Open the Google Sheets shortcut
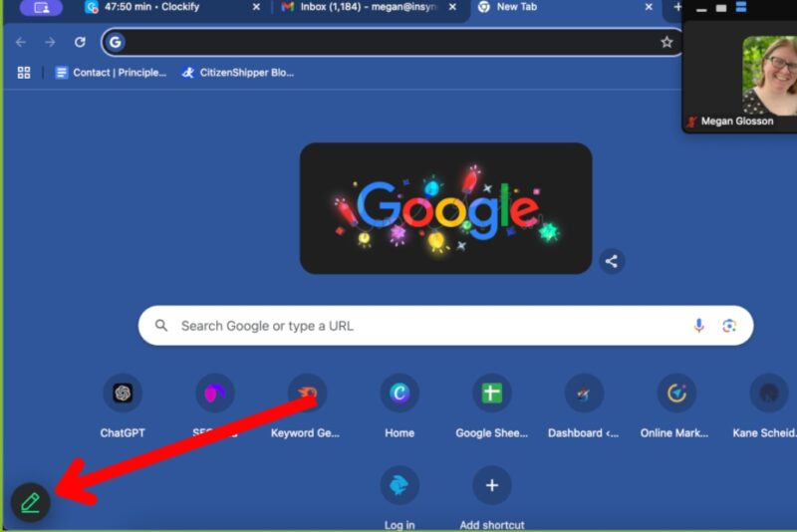The image size is (797, 532). 491,406
